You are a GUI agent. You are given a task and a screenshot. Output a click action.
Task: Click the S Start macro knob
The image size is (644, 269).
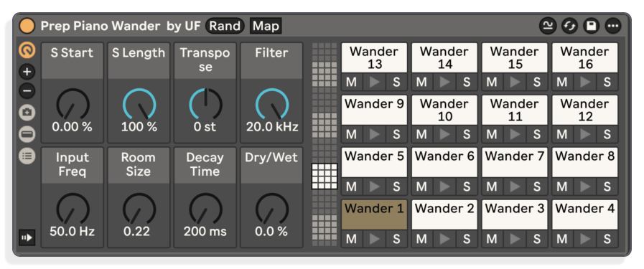click(73, 105)
